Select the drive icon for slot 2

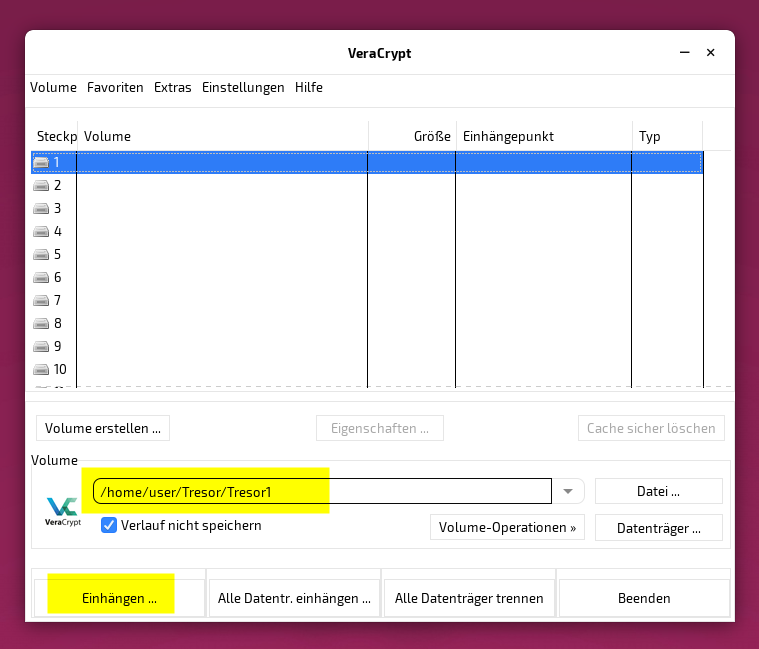point(41,185)
